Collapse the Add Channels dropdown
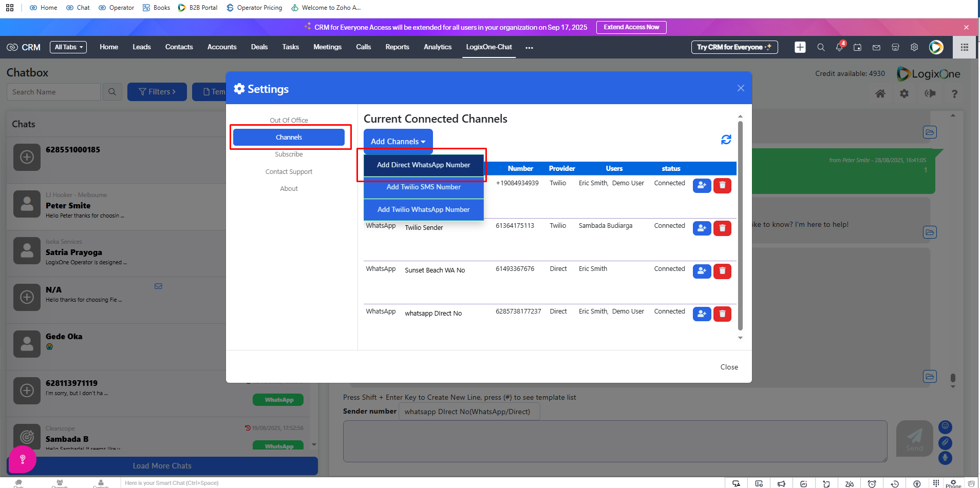 point(398,141)
